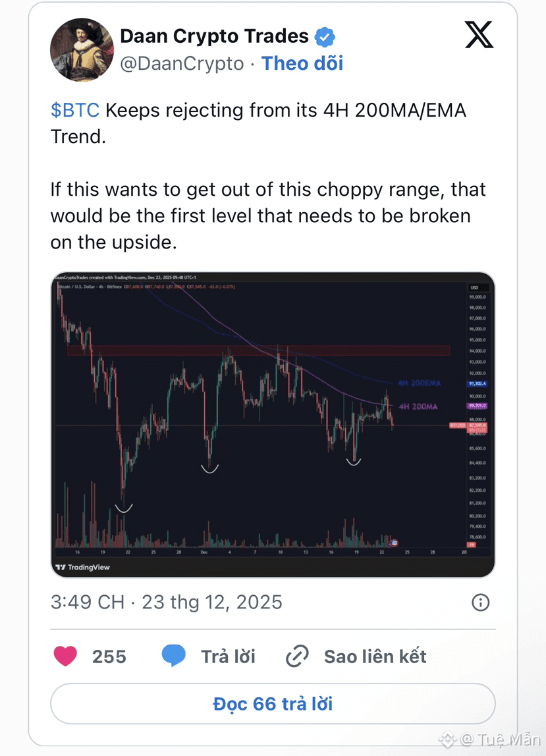Screen dimensions: 546x756
Task: Click the chain link icon
Action: point(298,656)
